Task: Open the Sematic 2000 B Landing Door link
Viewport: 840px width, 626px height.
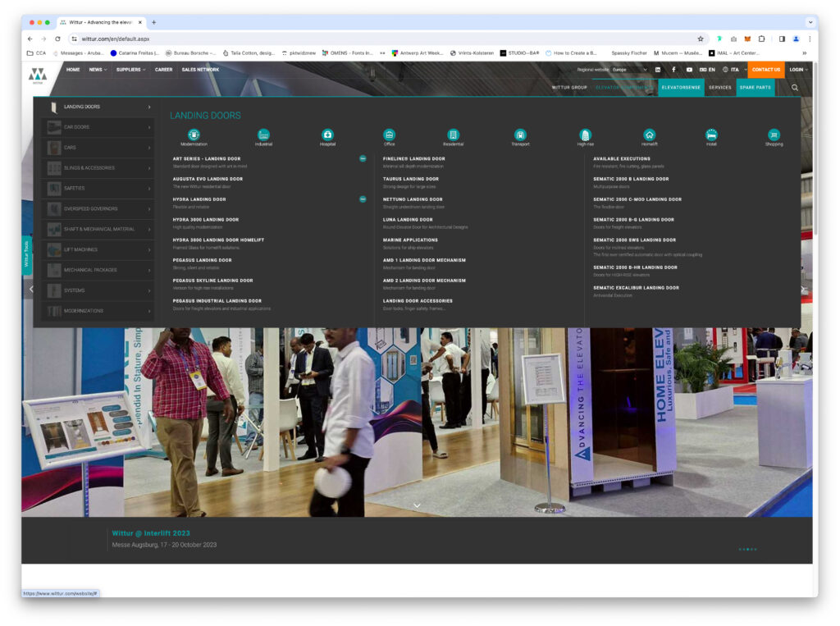Action: [x=631, y=179]
